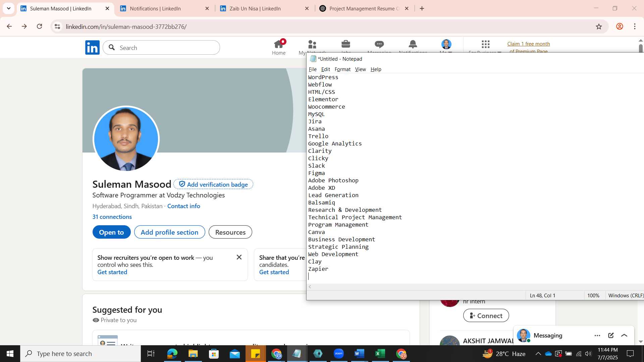Click the LinkedIn logo icon
644x362 pixels.
(x=92, y=48)
